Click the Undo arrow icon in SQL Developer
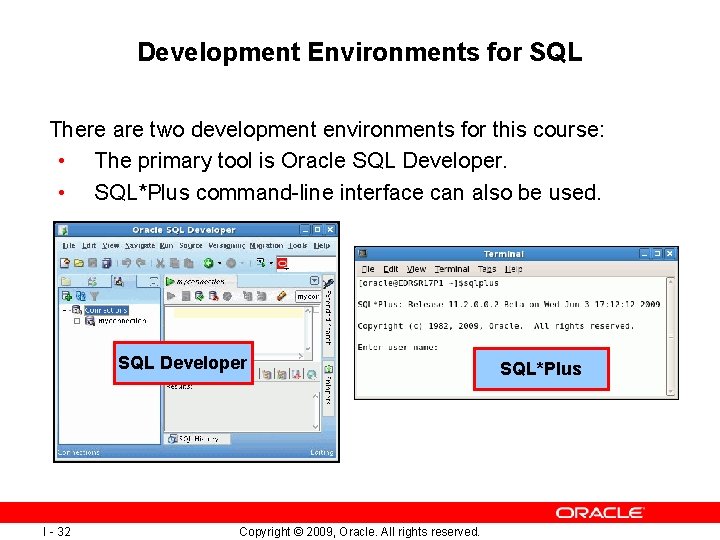720x540 pixels. click(126, 263)
